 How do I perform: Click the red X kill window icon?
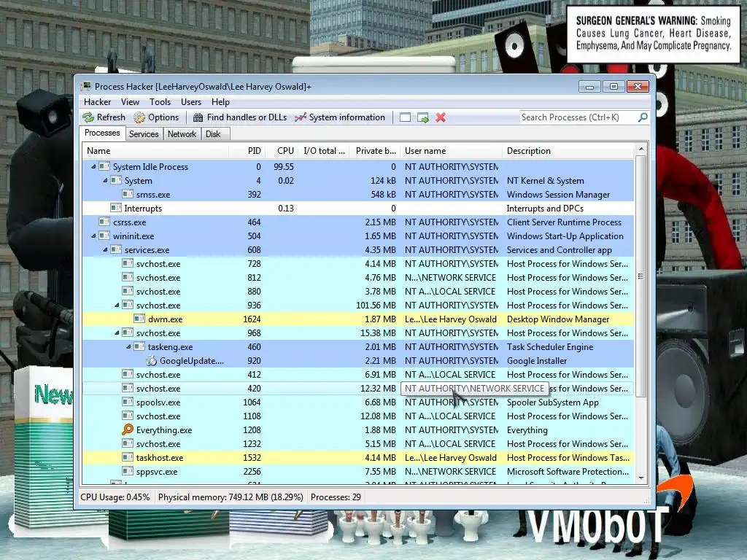[441, 117]
